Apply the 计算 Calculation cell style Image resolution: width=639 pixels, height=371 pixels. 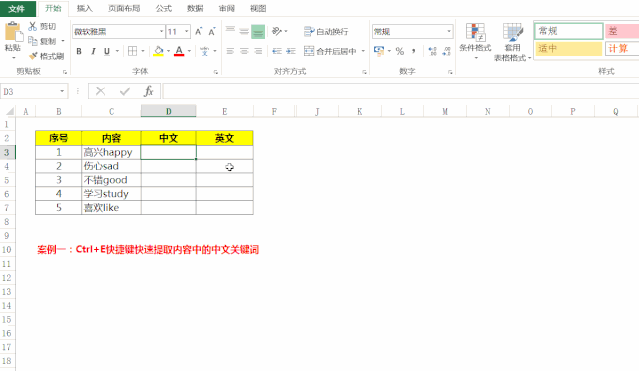pyautogui.click(x=622, y=49)
